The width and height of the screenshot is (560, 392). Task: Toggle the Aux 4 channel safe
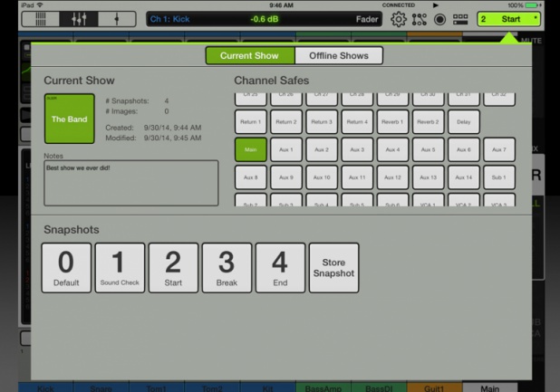(x=392, y=149)
